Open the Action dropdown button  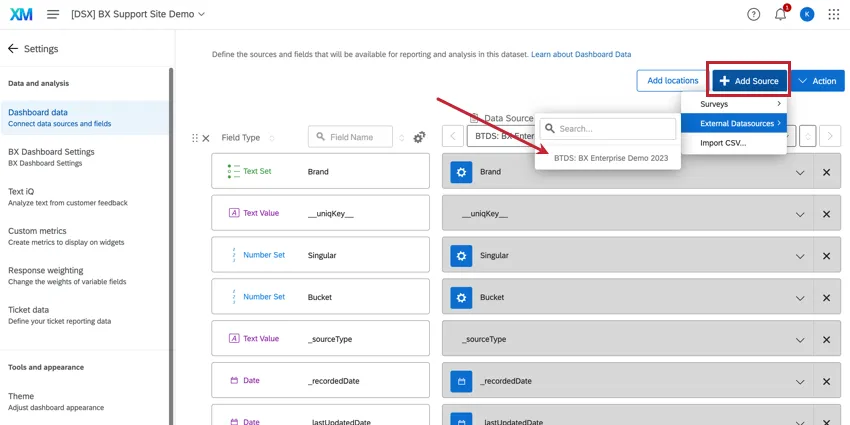click(817, 80)
